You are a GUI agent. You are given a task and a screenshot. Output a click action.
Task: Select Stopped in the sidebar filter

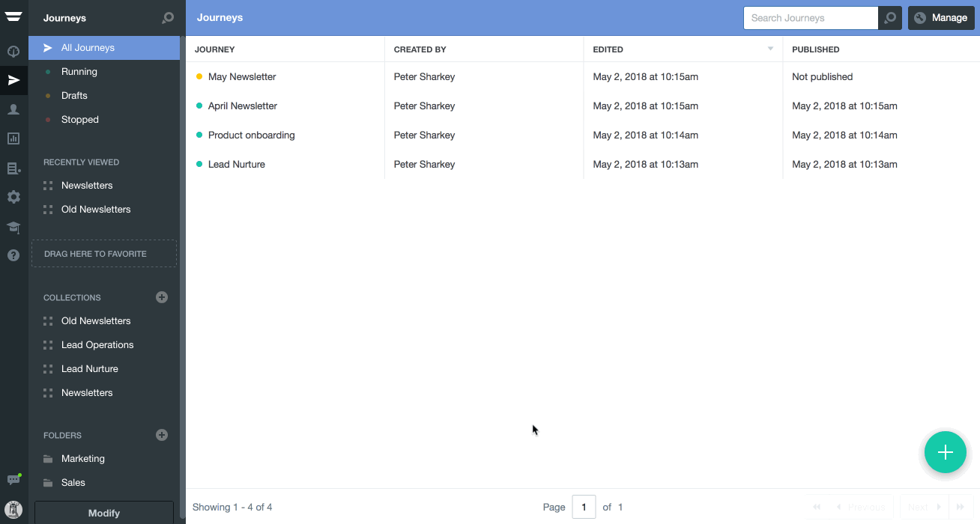coord(79,119)
